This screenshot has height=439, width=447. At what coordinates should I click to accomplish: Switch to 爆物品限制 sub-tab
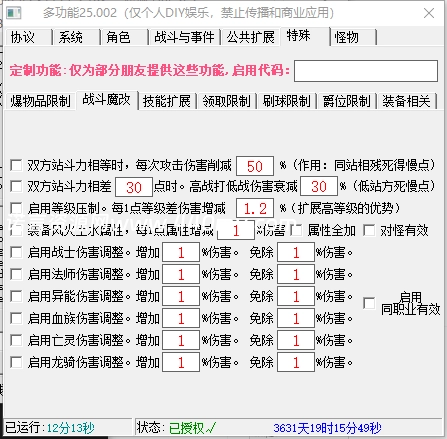(40, 101)
